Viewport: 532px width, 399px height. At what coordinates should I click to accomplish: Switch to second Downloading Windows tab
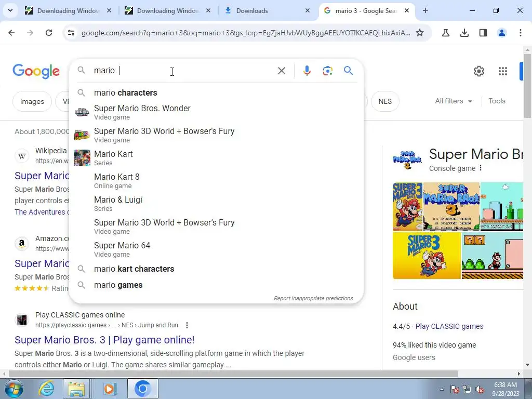point(168,10)
